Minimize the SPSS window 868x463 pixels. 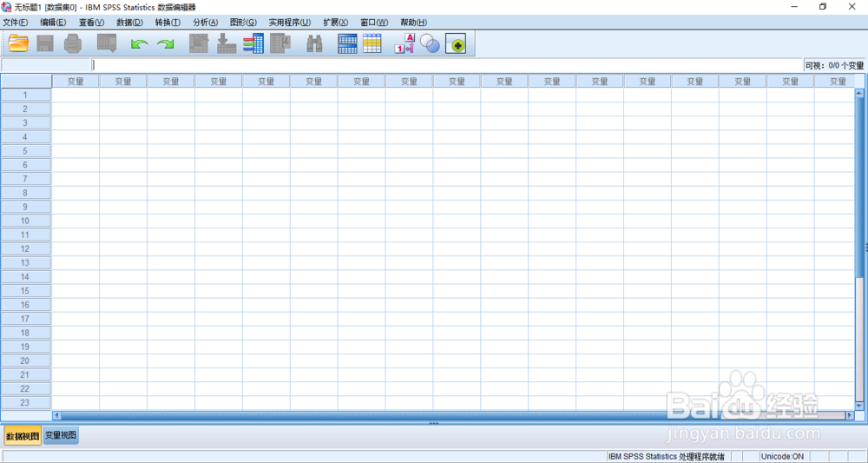(x=795, y=7)
